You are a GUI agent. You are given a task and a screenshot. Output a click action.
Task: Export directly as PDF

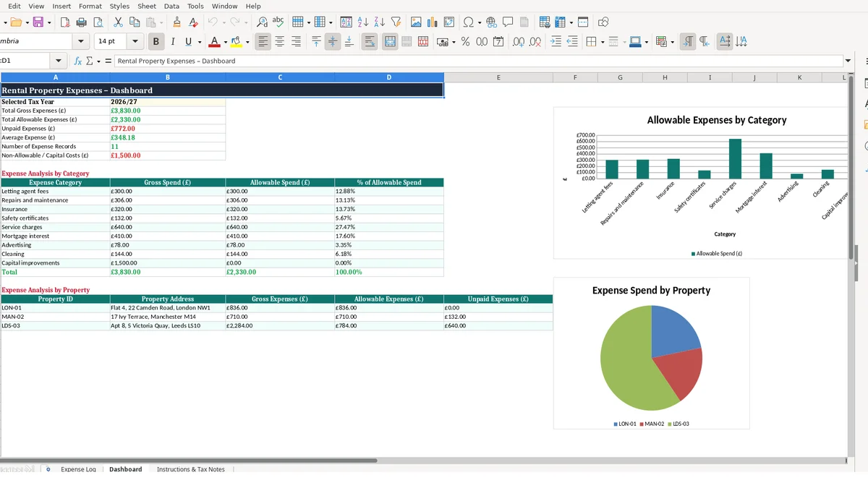click(66, 22)
